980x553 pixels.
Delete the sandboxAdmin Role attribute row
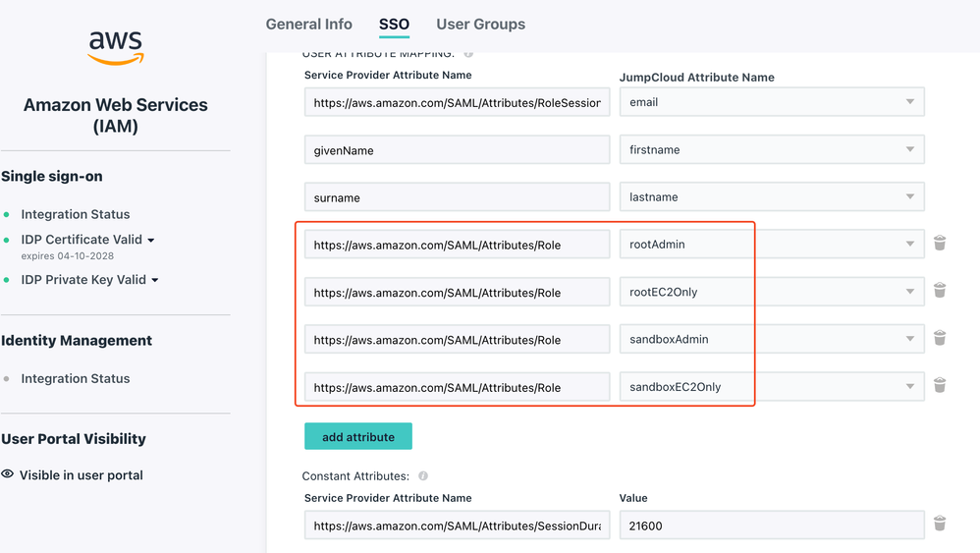pyautogui.click(x=940, y=338)
